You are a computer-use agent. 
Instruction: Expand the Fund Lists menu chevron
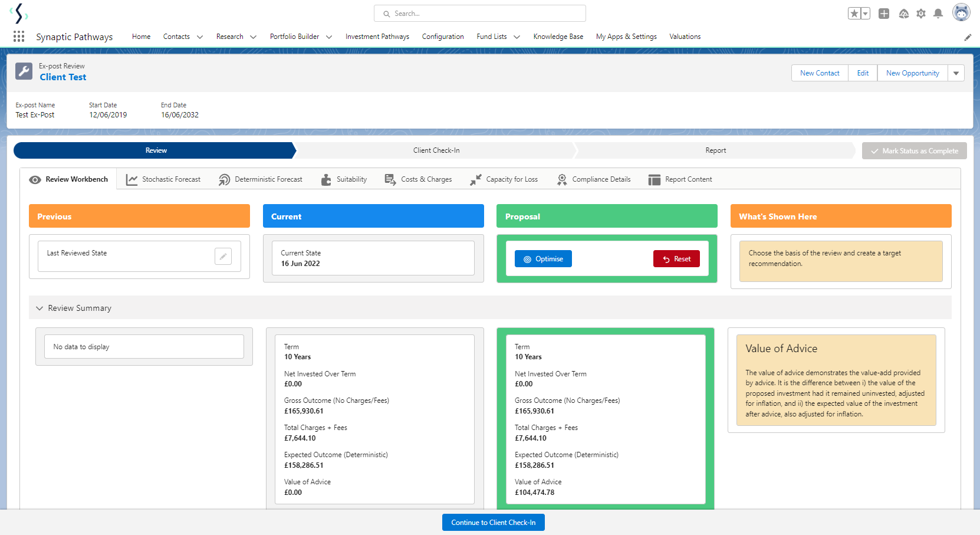pyautogui.click(x=517, y=37)
